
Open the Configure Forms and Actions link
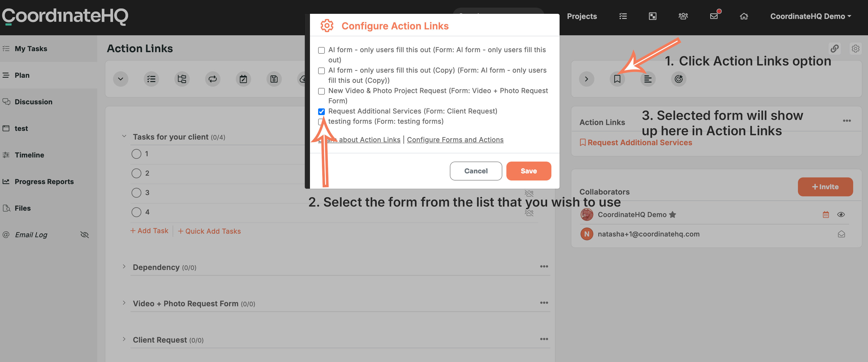point(455,140)
